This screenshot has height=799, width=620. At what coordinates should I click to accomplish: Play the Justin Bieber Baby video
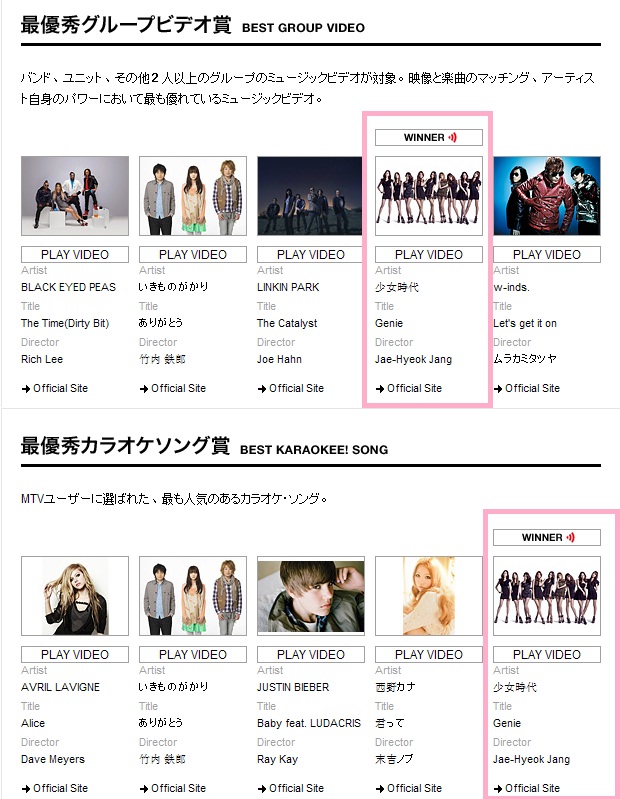pos(311,654)
